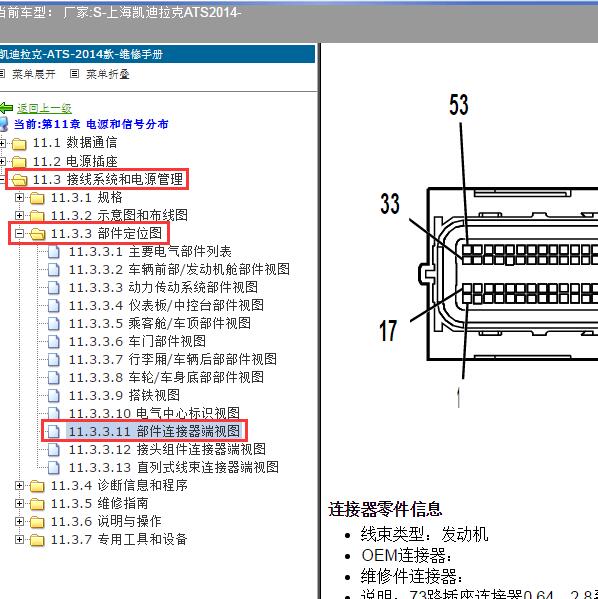
Task: Open 11.3.3.3 动力传动系统部件视图
Action: (163, 287)
